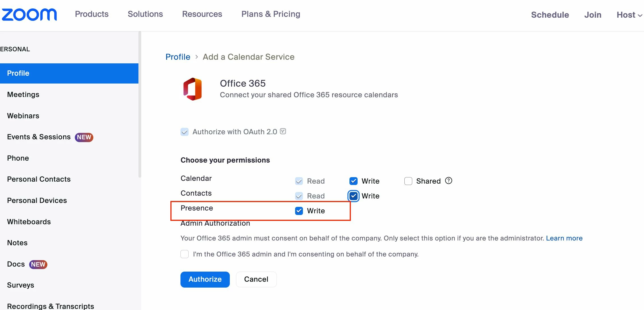Open the Solutions menu

click(145, 14)
